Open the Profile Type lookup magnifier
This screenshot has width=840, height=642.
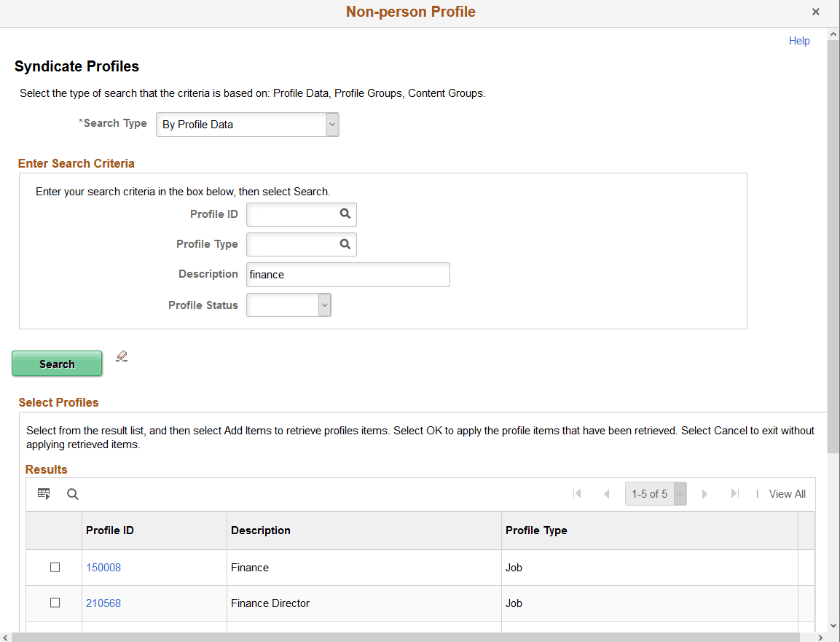(x=345, y=244)
